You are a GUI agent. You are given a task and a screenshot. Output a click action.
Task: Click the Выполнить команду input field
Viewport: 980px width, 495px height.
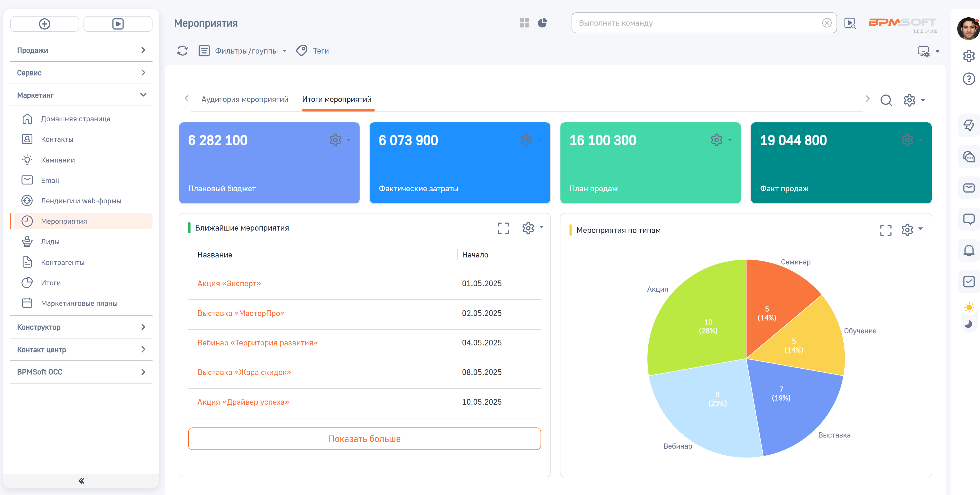[x=704, y=23]
